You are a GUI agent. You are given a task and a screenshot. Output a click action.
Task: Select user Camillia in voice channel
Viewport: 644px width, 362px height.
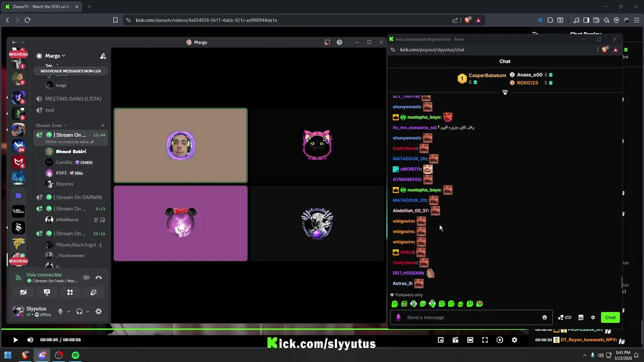click(x=70, y=162)
